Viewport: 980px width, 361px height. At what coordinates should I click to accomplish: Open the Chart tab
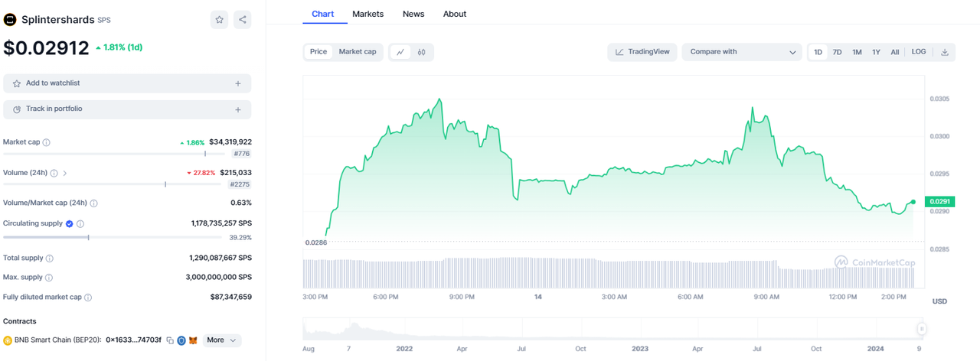[323, 14]
